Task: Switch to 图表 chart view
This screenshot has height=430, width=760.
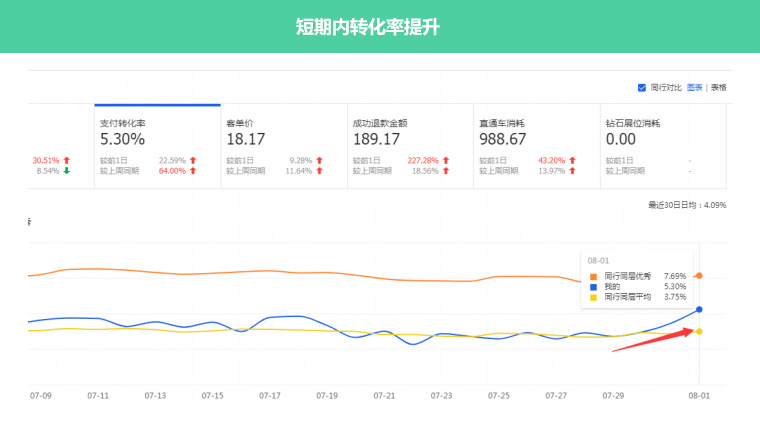Action: pyautogui.click(x=694, y=87)
